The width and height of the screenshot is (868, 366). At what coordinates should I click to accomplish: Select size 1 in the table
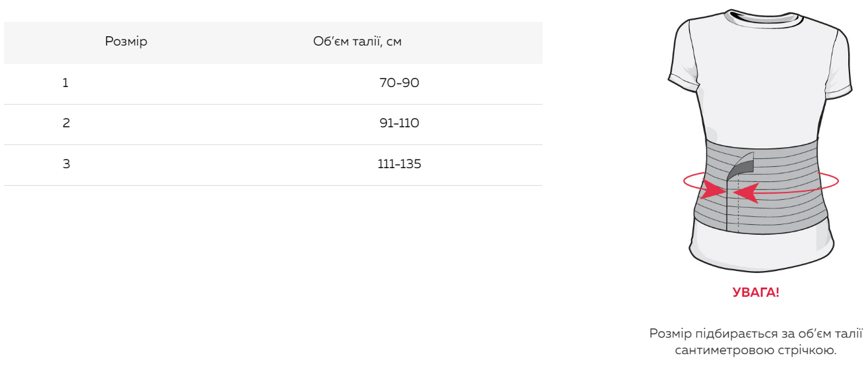click(x=65, y=83)
